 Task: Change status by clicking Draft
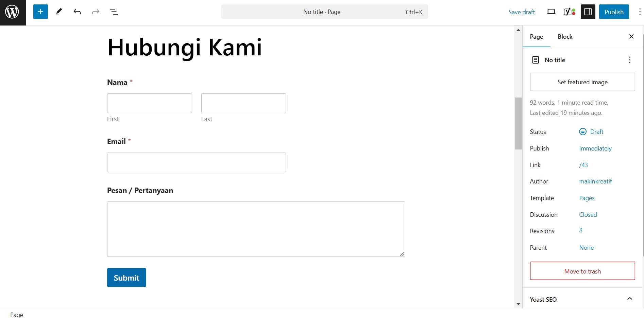click(x=597, y=131)
